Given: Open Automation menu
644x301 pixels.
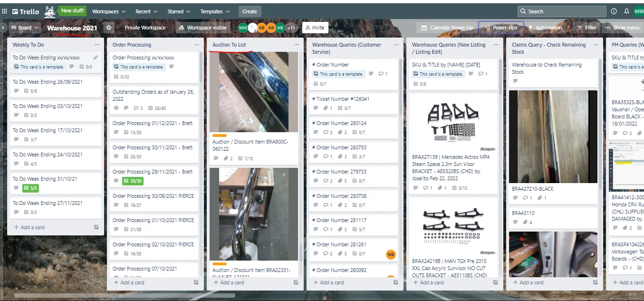Looking at the screenshot, I should tap(545, 28).
